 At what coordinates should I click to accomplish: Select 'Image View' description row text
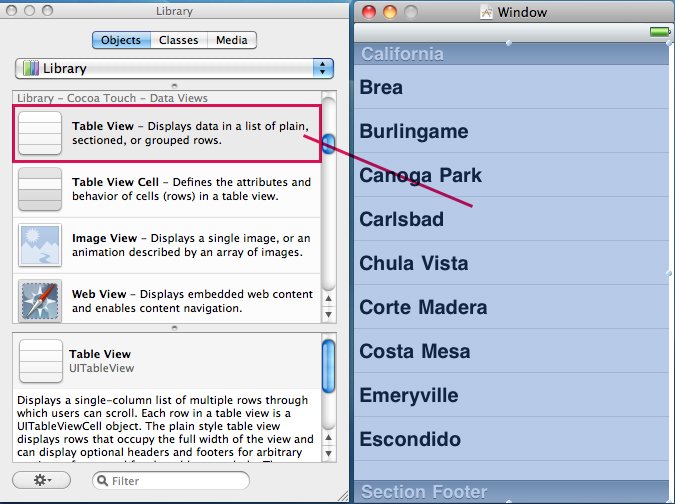(191, 245)
